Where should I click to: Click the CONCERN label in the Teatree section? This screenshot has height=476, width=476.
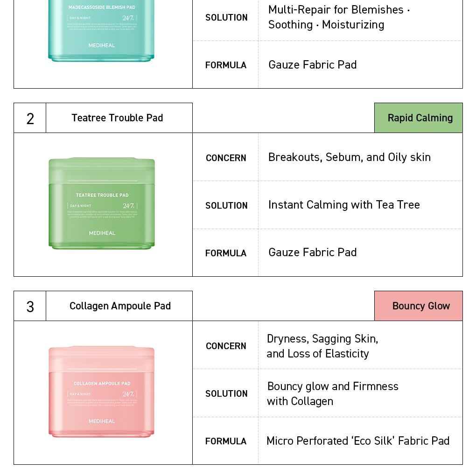pos(226,158)
